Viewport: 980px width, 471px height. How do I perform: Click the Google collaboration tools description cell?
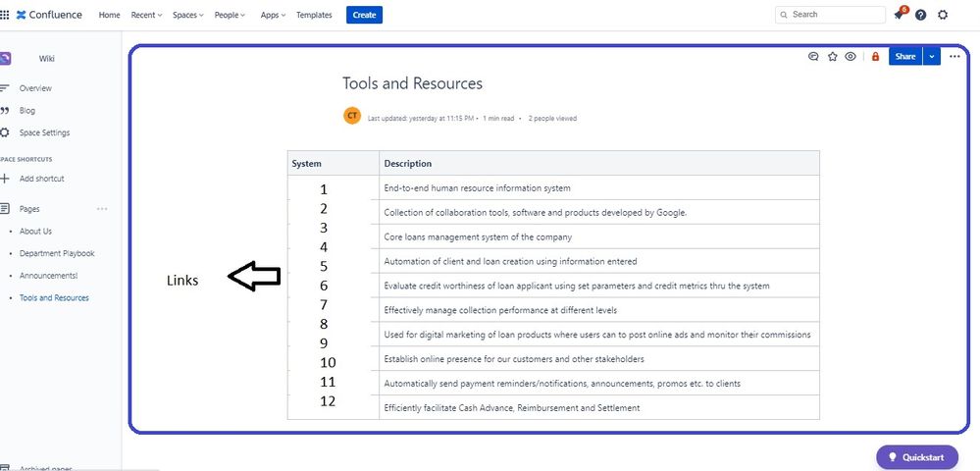599,212
